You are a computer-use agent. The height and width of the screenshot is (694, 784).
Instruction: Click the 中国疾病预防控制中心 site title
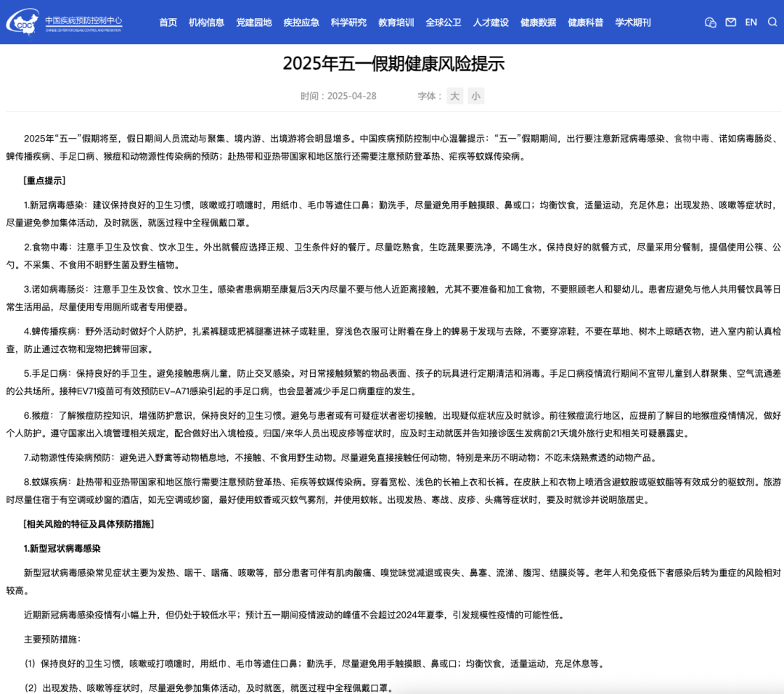[x=83, y=20]
